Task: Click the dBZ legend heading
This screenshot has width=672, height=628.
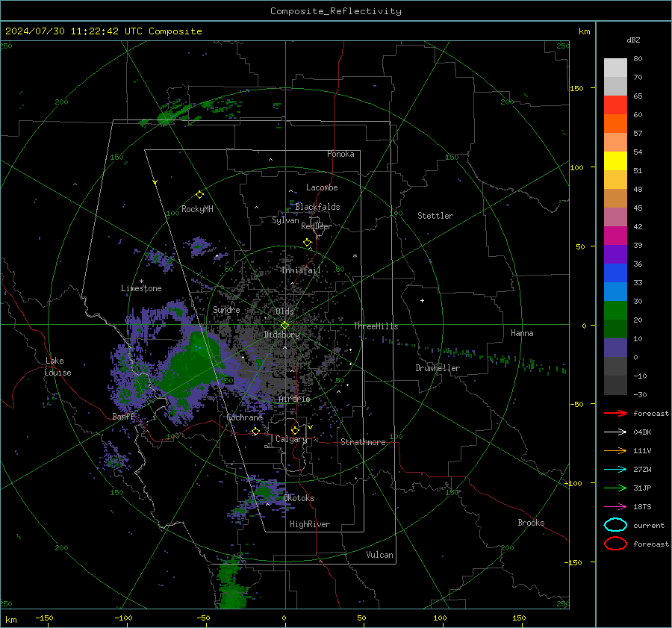Action: coord(633,40)
